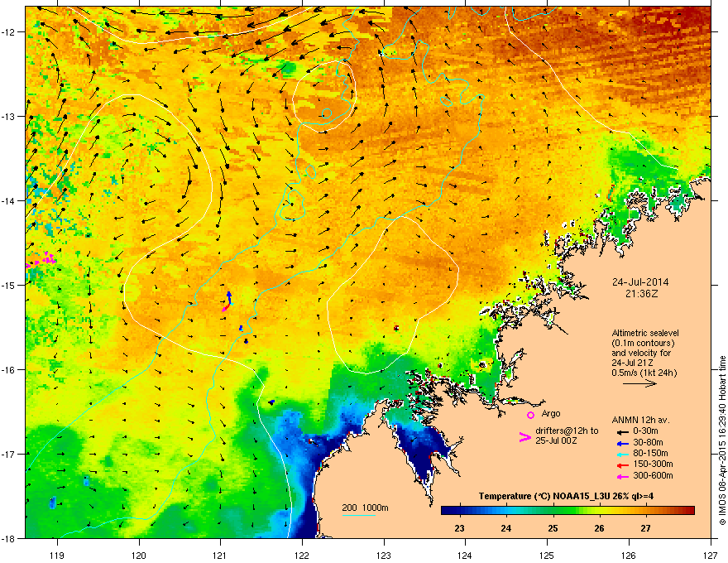The width and height of the screenshot is (728, 563).
Task: Click the cyan 200 1000m bathymetry line sample
Action: pos(358,516)
